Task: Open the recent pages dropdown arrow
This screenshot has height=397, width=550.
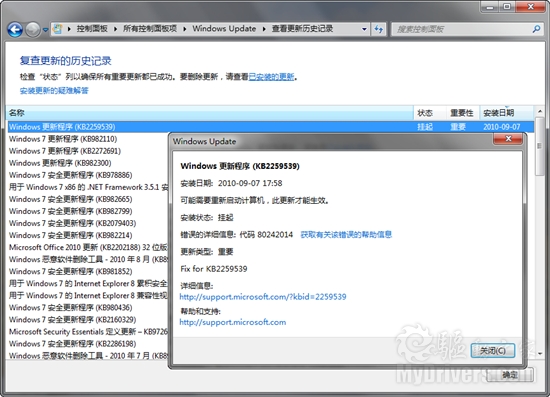Action: [46, 30]
